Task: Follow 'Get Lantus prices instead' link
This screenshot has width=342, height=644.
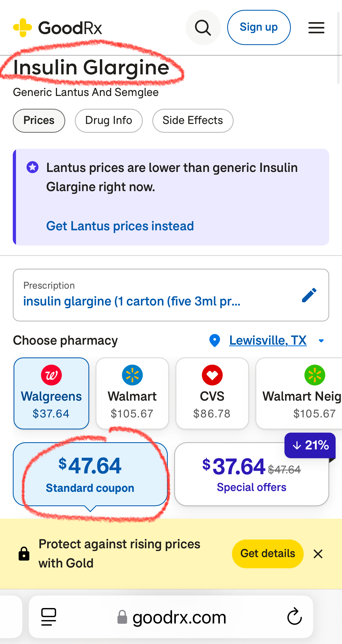Action: pos(120,226)
